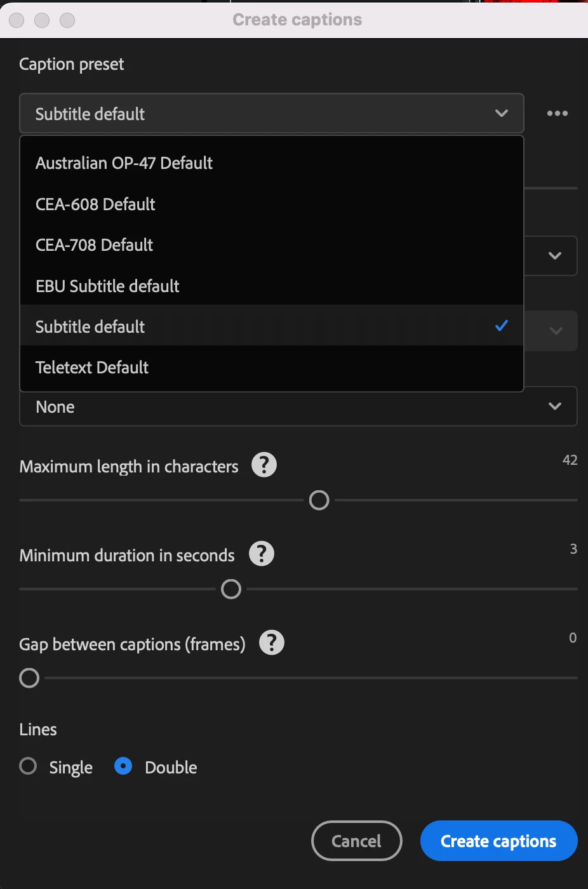
Task: Open the None dropdown
Action: 298,406
